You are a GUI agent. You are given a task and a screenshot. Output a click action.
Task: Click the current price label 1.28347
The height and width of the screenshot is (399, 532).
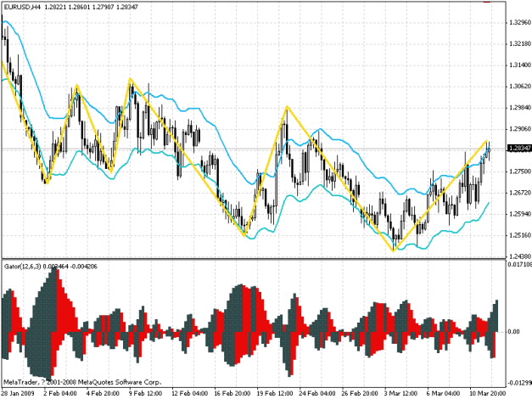(519, 148)
